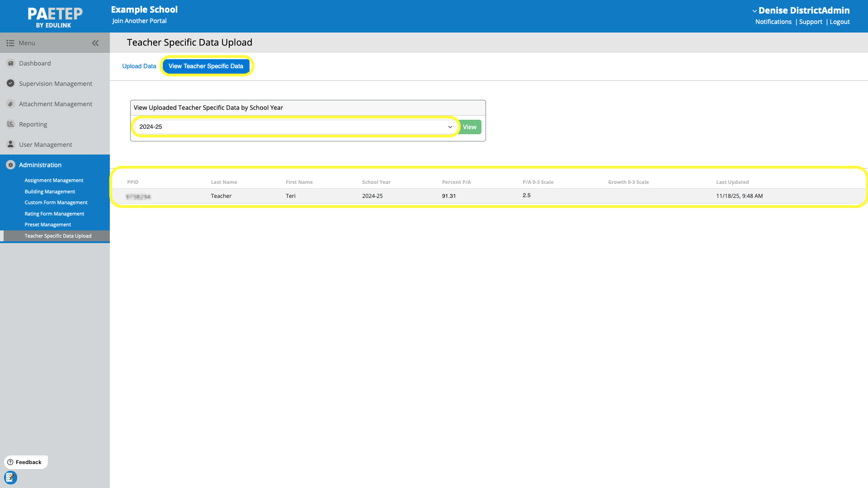Switch to the Upload Data tab
Viewport: 868px width, 488px height.
tap(139, 66)
